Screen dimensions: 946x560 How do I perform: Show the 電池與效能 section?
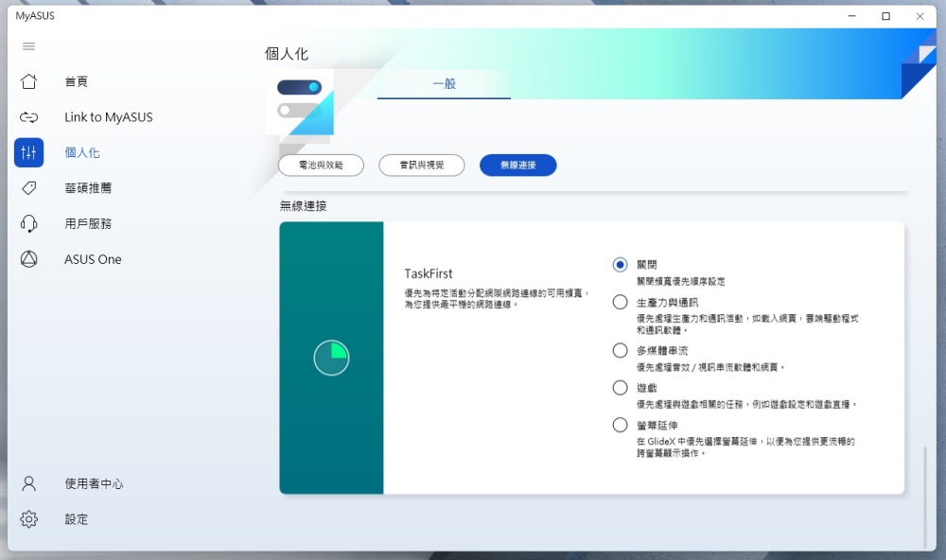click(321, 166)
